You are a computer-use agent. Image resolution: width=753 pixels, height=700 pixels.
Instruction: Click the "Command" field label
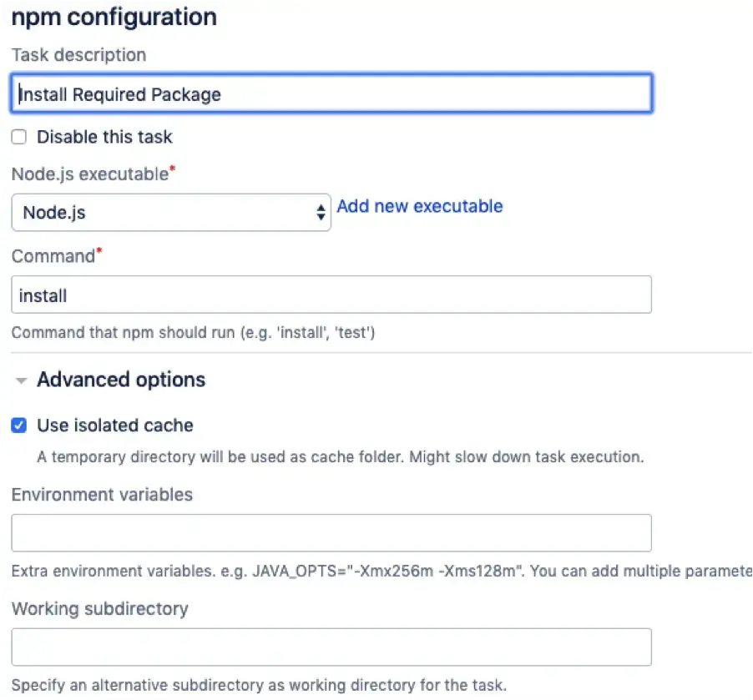(x=53, y=256)
